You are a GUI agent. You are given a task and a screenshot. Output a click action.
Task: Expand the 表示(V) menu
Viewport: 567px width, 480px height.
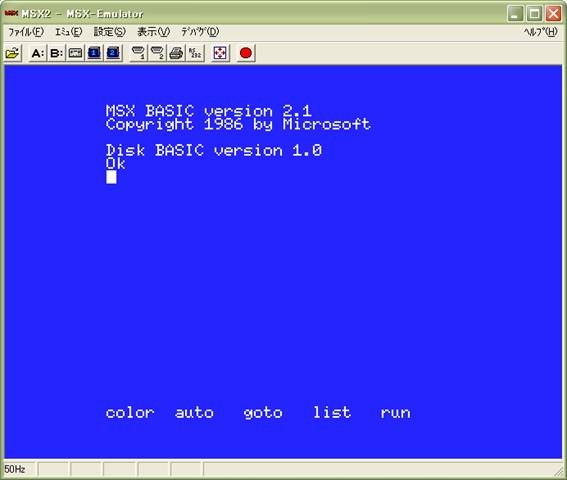click(153, 32)
